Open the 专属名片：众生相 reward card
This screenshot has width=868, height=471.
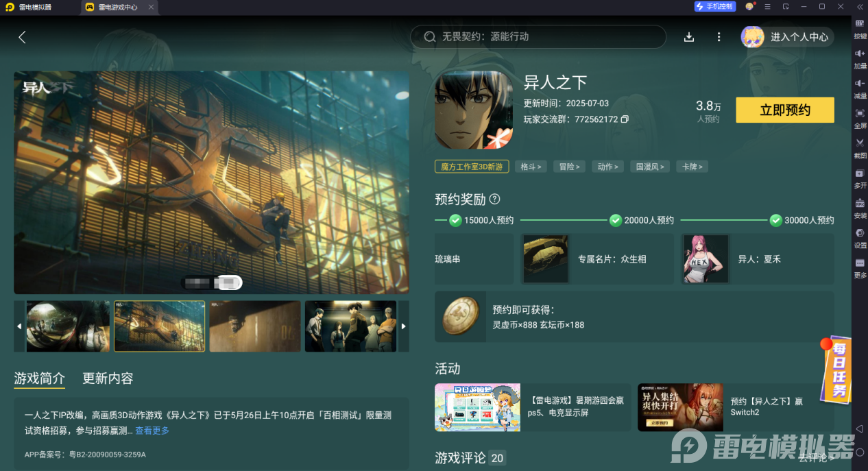tap(597, 259)
